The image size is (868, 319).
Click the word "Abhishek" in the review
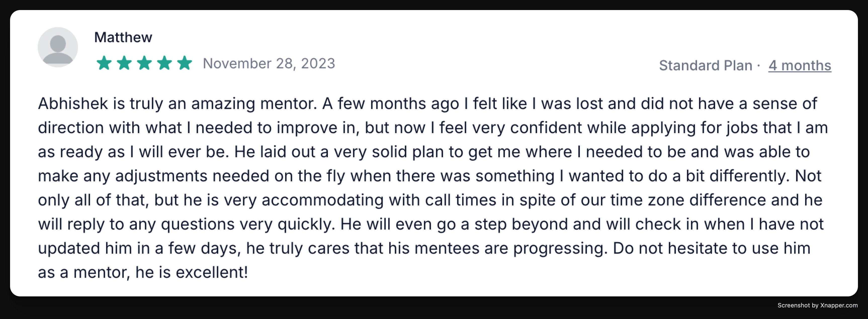(73, 103)
